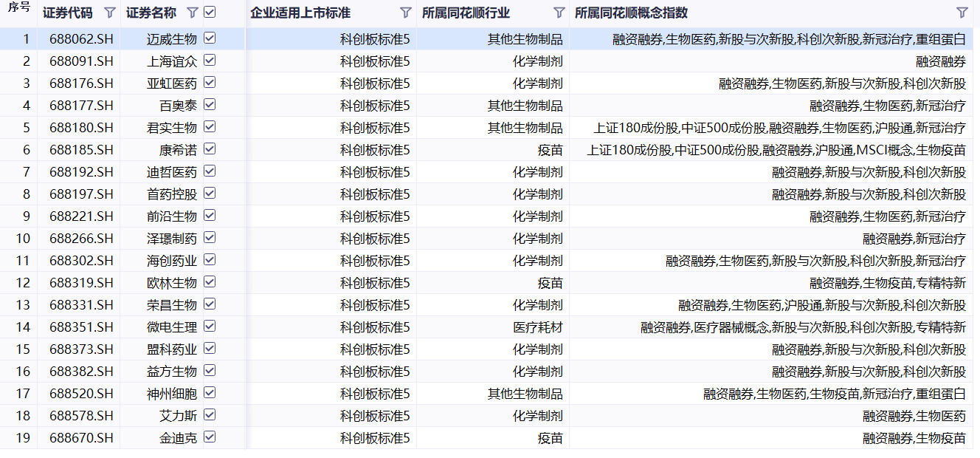Click 欧林生物's concept cell with 专精特新
The height and width of the screenshot is (458, 980).
888,283
